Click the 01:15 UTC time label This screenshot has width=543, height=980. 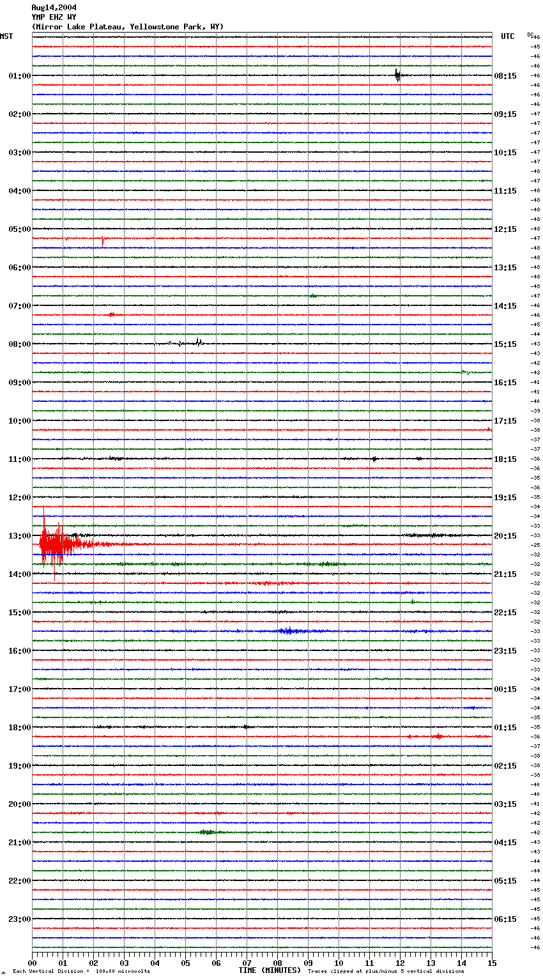[505, 728]
